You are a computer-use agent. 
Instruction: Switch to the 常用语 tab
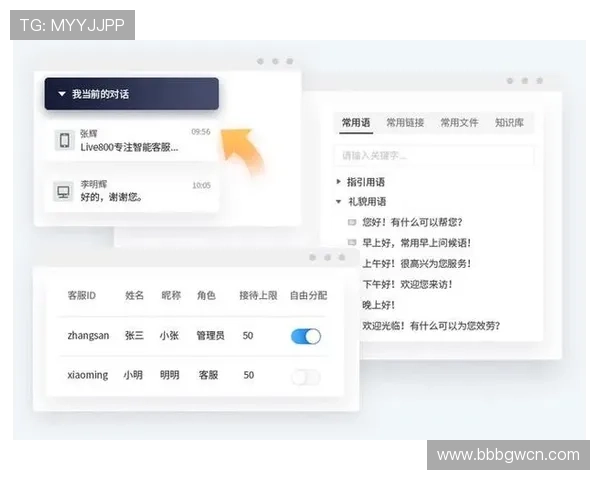(356, 122)
